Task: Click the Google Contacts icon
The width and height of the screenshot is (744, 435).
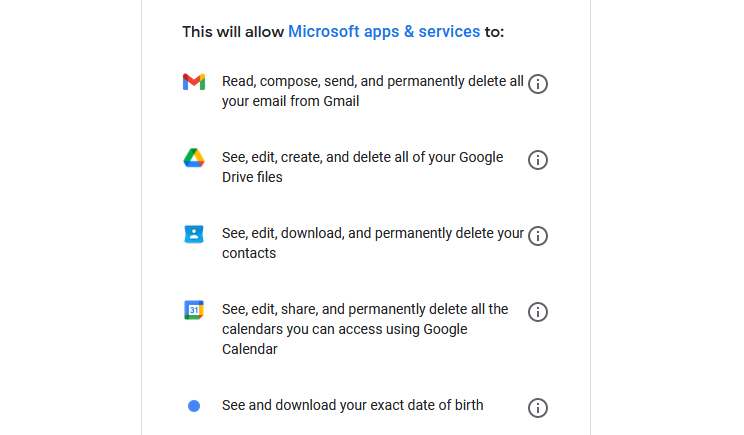Action: pos(194,234)
